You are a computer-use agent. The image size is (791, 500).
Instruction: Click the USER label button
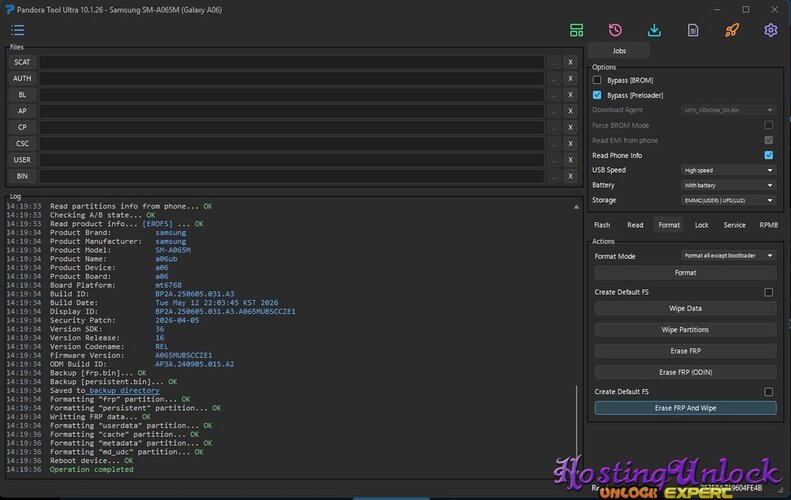(x=22, y=160)
